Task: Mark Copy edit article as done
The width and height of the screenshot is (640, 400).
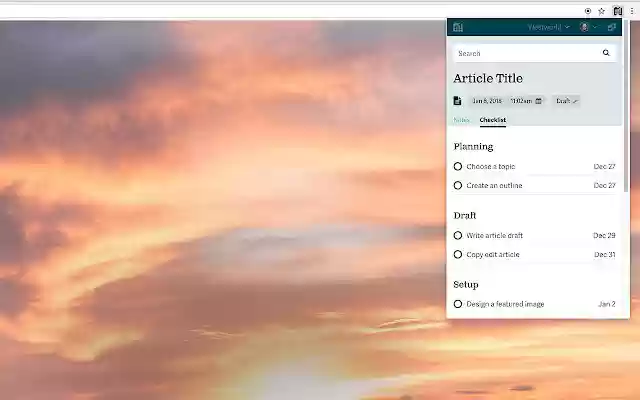Action: [x=458, y=254]
